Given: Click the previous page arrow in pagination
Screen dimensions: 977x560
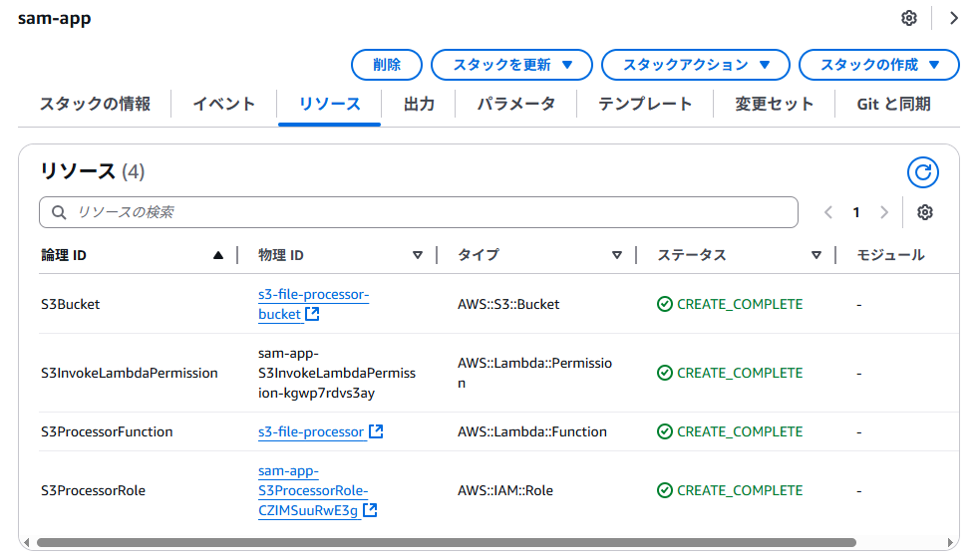Looking at the screenshot, I should point(828,212).
